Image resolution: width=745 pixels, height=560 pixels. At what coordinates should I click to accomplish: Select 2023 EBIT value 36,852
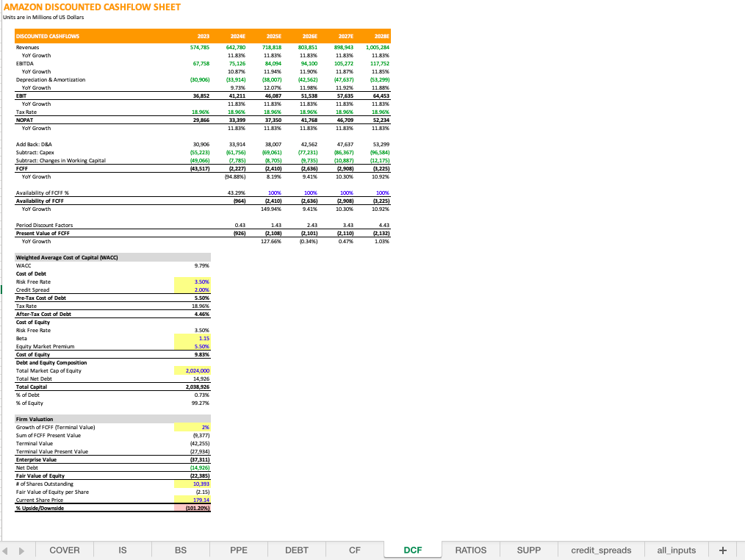tap(201, 96)
